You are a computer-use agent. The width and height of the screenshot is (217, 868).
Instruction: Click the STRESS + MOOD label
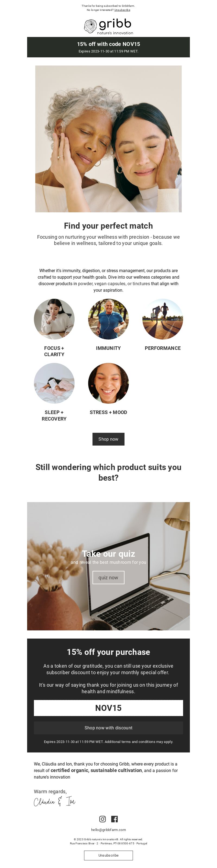(108, 412)
